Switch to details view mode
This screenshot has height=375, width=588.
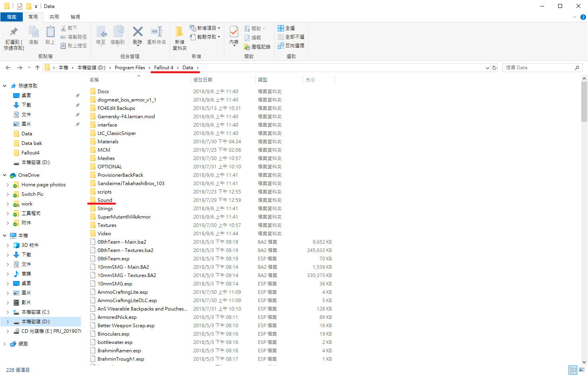coord(573,370)
